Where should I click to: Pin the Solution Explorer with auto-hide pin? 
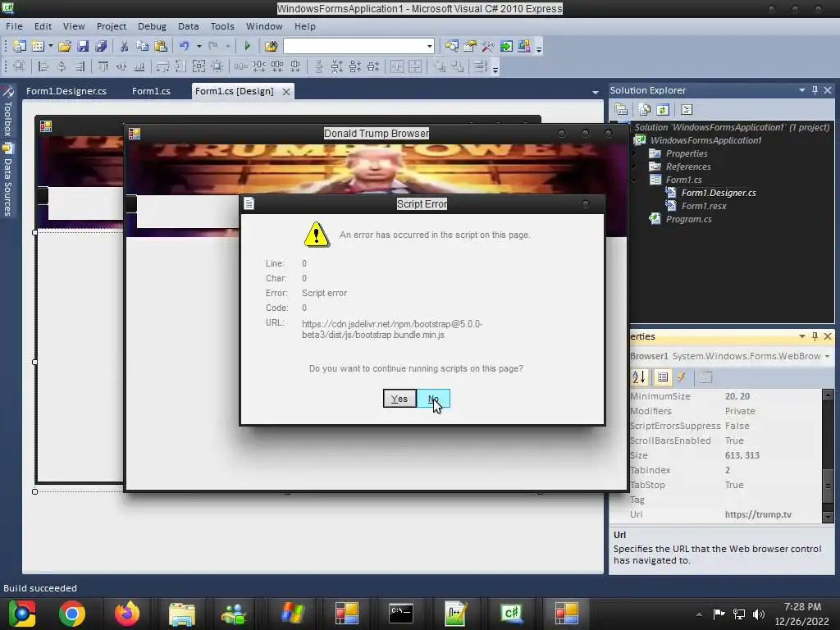[815, 90]
